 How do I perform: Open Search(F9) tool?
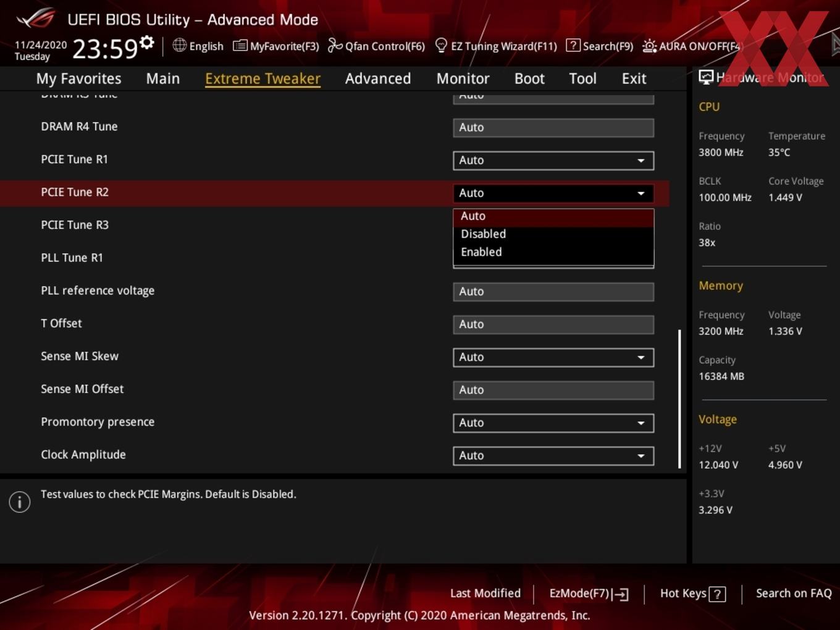click(x=600, y=46)
